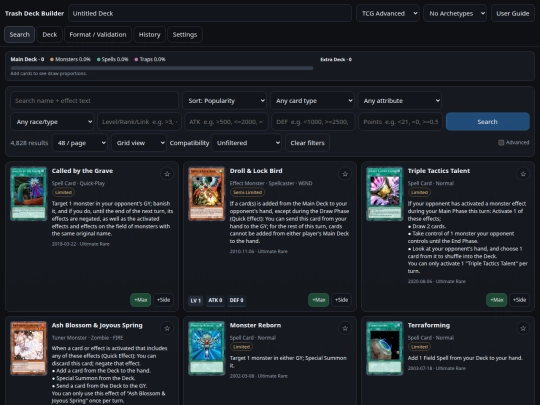Click the Extra Deck - 0 label
The height and width of the screenshot is (405, 540).
point(336,60)
